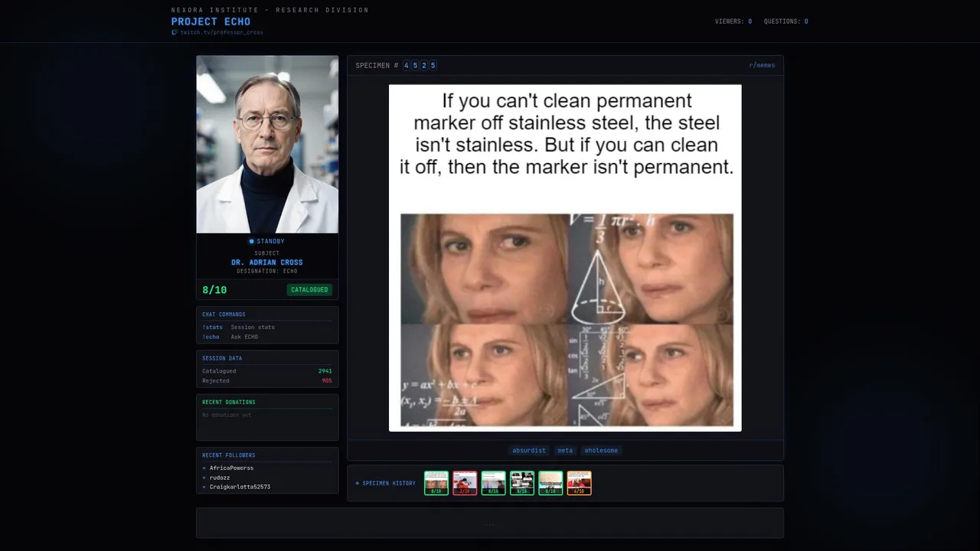Click follower name Craigkarlotta52573
980x551 pixels.
240,487
